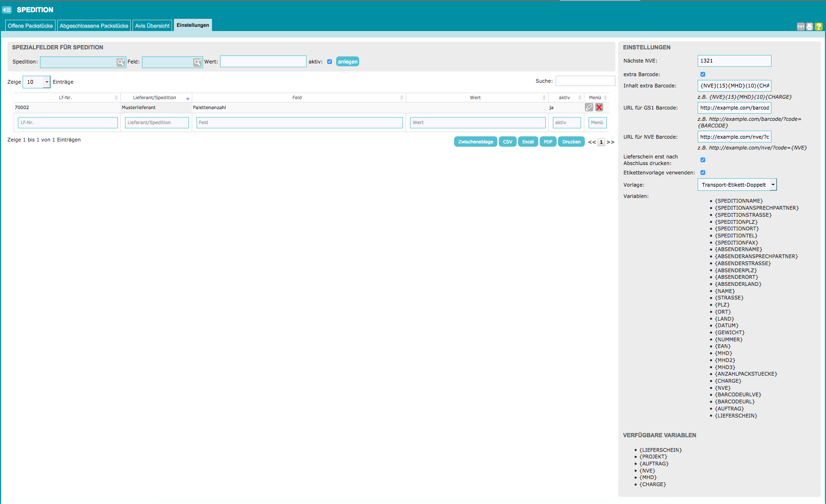Export table with the Excel button

coord(527,142)
